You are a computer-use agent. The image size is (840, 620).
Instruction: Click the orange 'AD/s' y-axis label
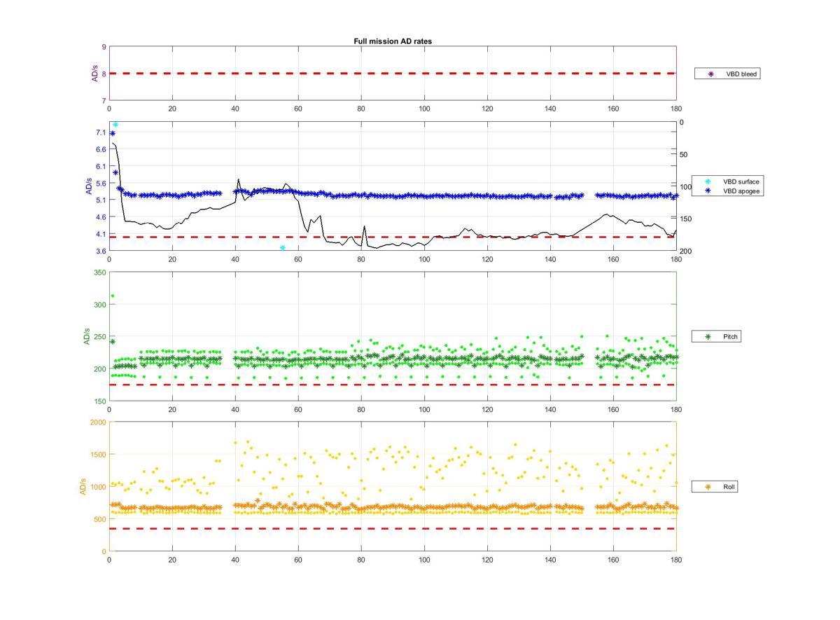(x=83, y=487)
